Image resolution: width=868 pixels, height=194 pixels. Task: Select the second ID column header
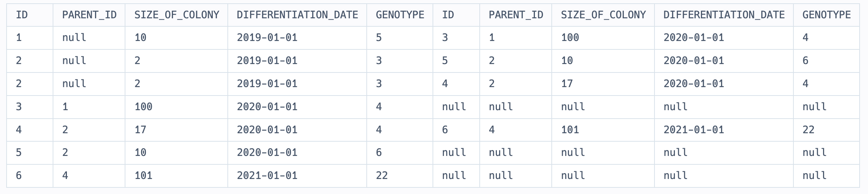(448, 15)
